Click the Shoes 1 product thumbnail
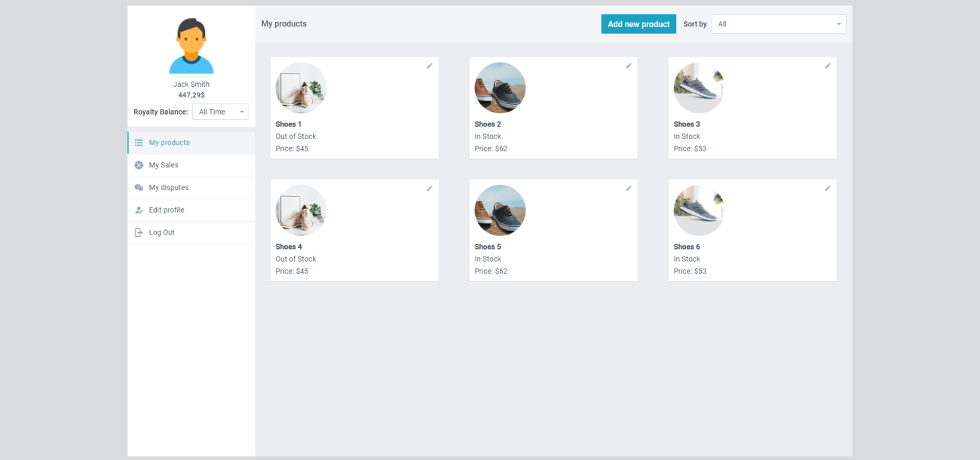The width and height of the screenshot is (980, 460). coord(301,87)
